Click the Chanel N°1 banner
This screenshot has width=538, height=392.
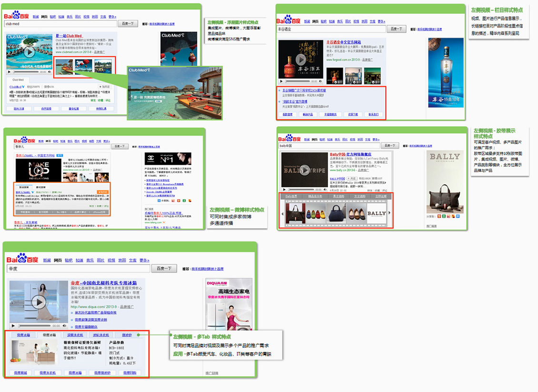[168, 159]
